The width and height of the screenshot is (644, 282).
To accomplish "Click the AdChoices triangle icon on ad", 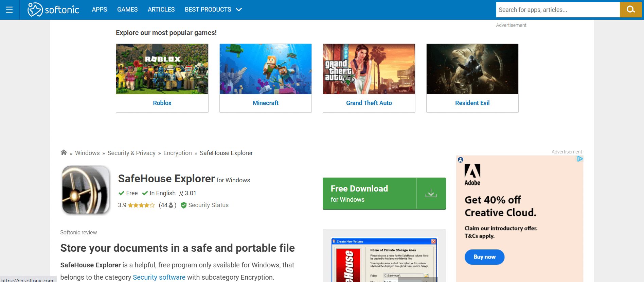I will 580,159.
